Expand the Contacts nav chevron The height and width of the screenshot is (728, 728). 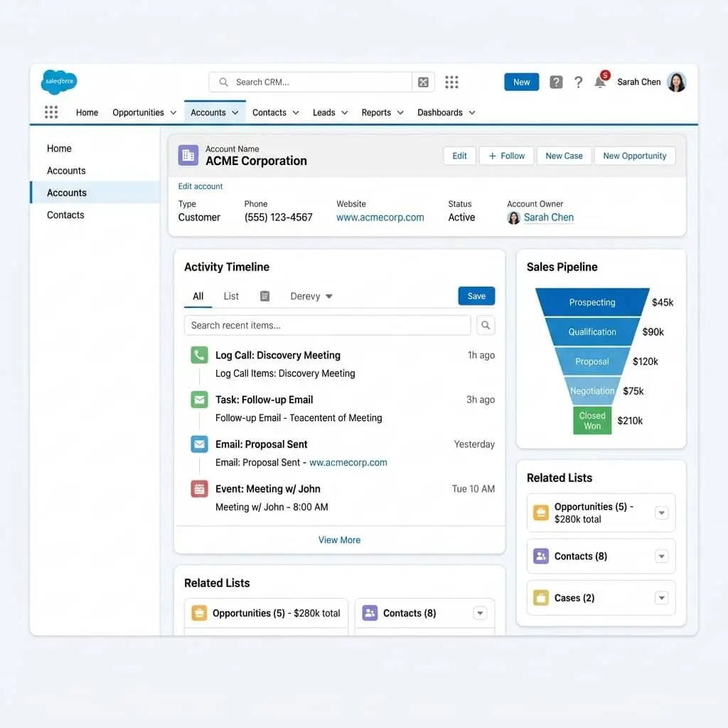[x=296, y=113]
